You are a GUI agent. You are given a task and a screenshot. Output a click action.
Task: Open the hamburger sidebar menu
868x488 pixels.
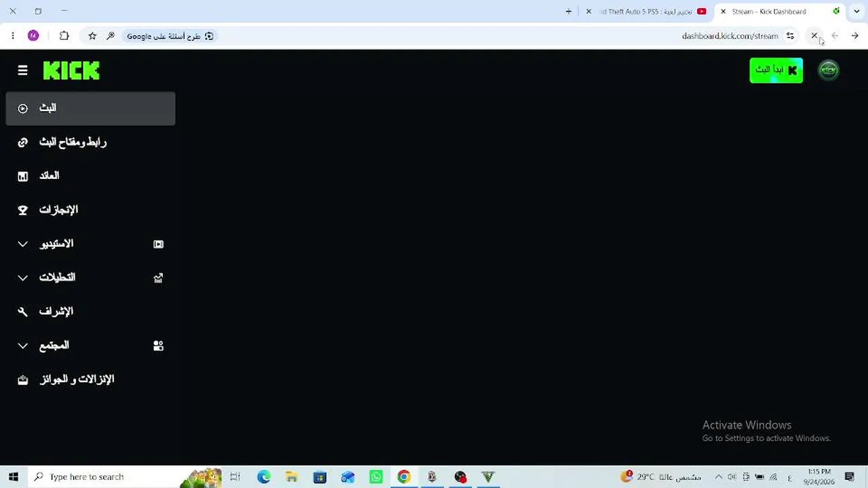pos(22,70)
